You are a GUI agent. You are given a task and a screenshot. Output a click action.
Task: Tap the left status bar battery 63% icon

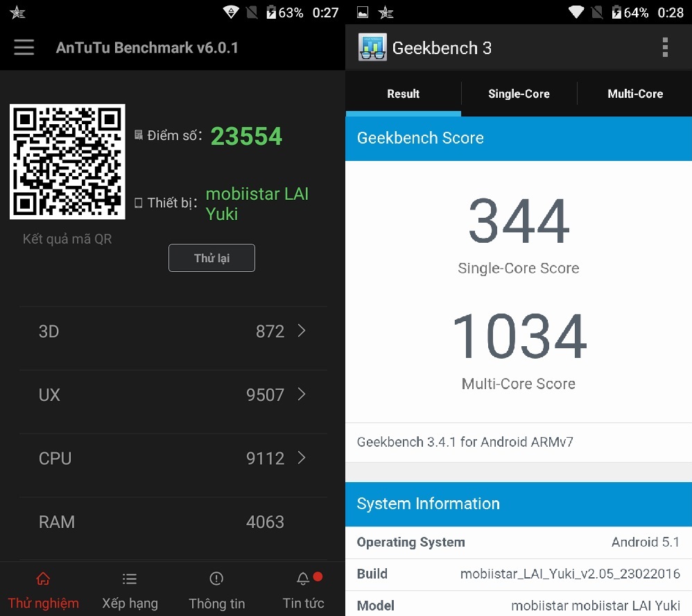point(271,12)
